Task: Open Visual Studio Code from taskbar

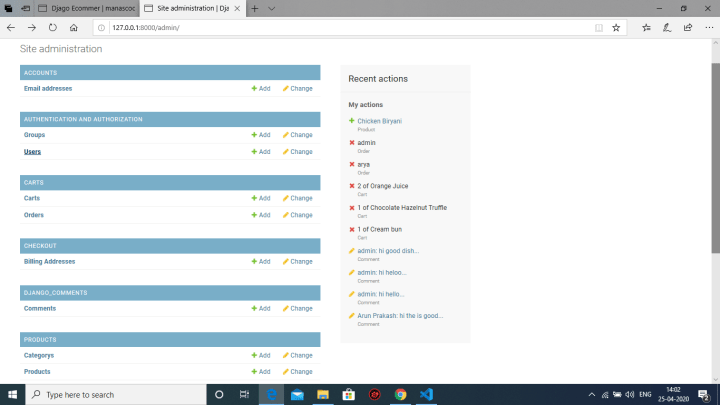Action: pyautogui.click(x=426, y=394)
